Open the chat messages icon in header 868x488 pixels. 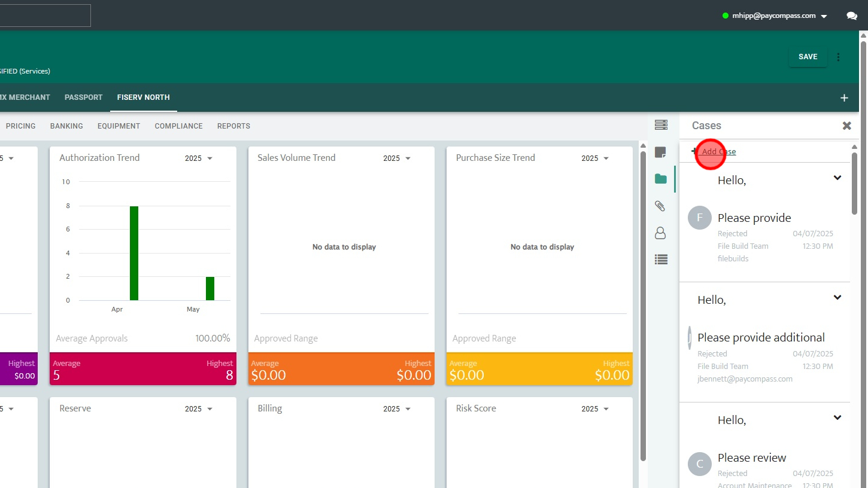click(x=852, y=16)
